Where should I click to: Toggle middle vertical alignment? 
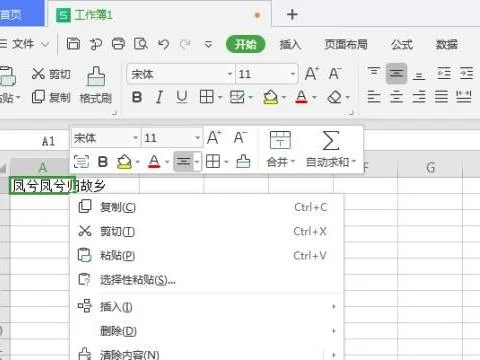(x=396, y=73)
